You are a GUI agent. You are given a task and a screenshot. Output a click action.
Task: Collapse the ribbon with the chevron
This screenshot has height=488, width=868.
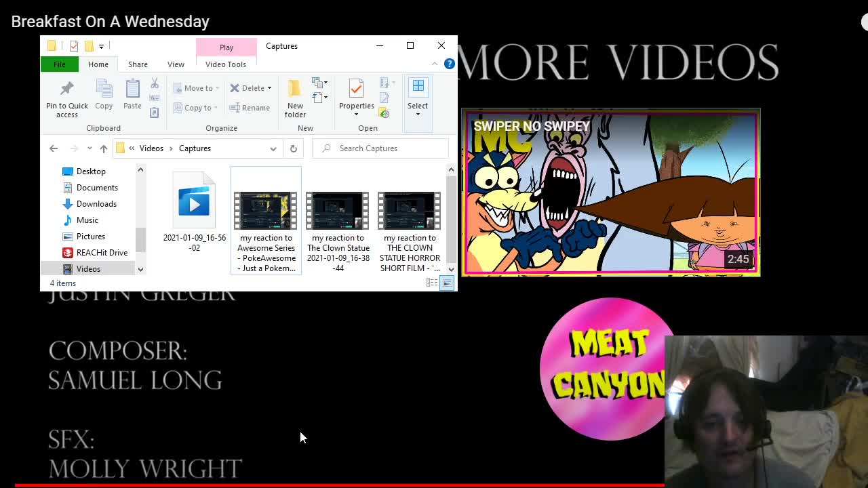pyautogui.click(x=435, y=64)
